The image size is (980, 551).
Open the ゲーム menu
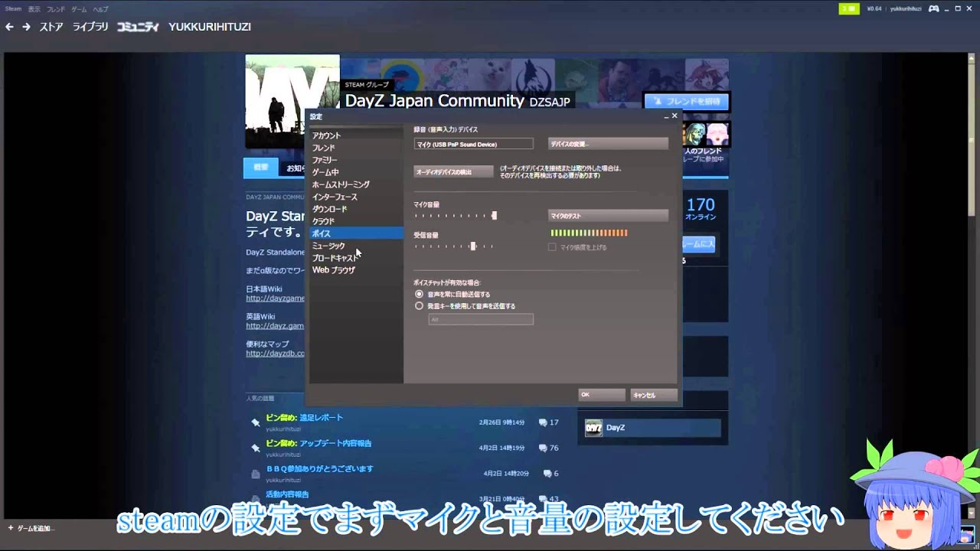point(79,9)
